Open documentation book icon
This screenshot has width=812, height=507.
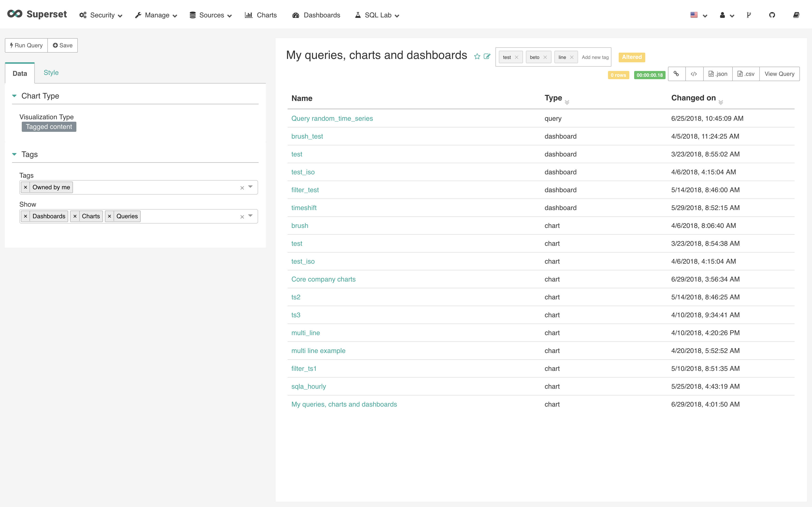tap(796, 15)
